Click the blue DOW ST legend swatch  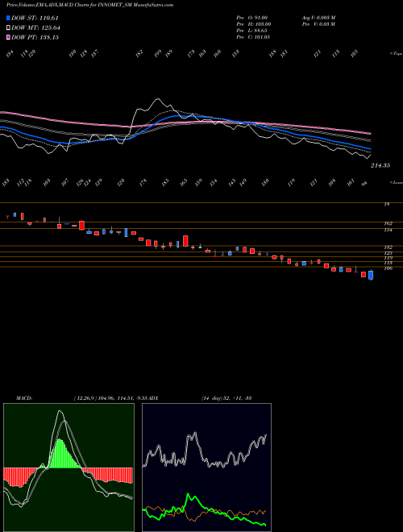(8, 18)
